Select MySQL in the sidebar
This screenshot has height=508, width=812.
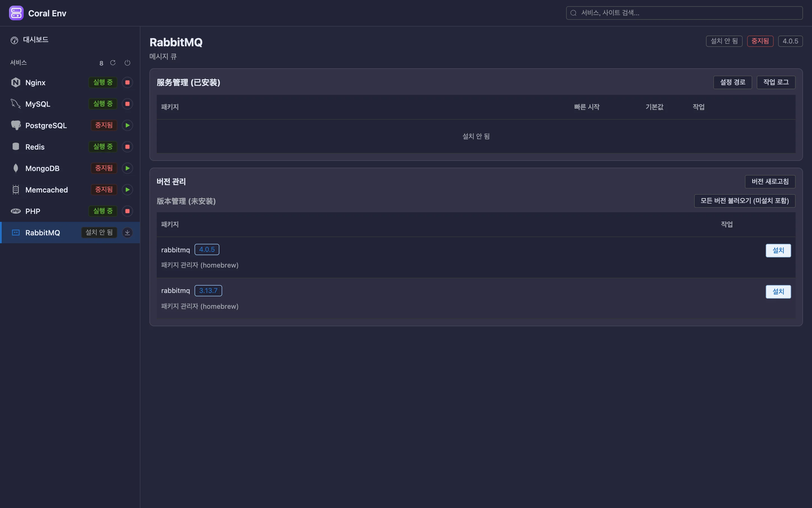(70, 104)
